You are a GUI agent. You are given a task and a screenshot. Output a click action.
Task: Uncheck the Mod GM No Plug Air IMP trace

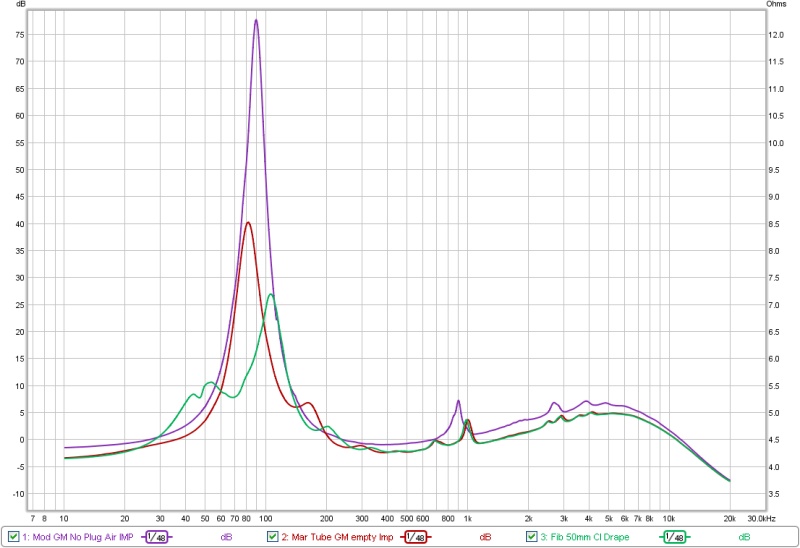(x=14, y=537)
